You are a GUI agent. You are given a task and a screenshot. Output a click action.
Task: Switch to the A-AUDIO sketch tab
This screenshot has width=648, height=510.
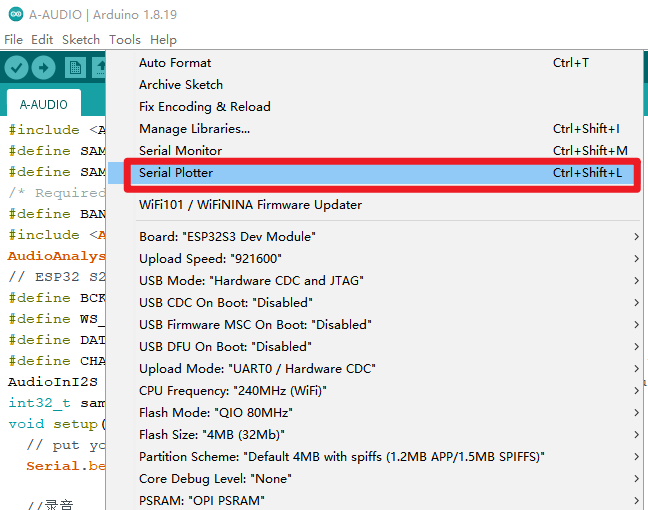(x=44, y=104)
